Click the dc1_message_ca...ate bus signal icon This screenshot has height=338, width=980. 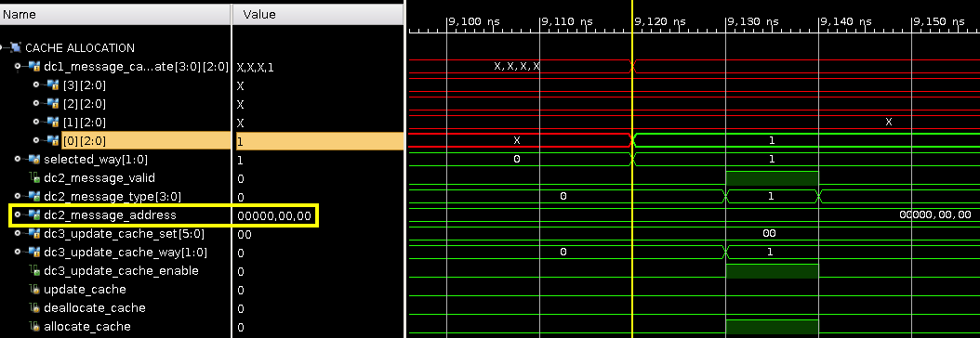[34, 66]
